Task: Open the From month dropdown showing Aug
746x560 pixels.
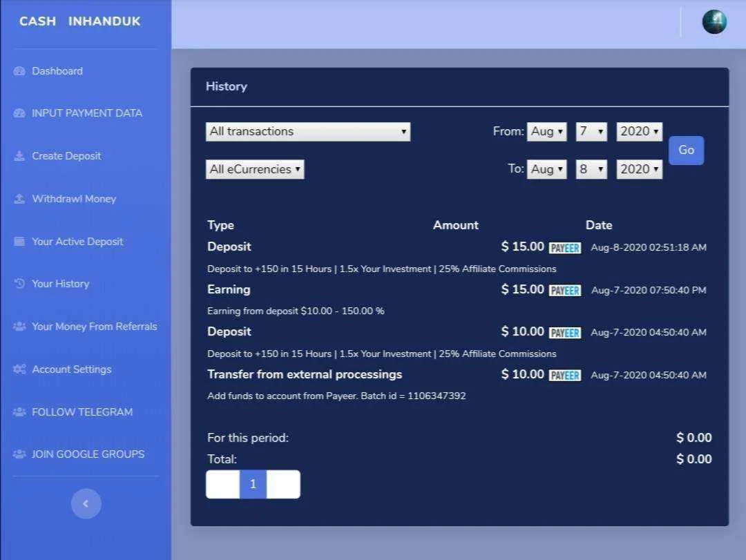Action: coord(546,132)
